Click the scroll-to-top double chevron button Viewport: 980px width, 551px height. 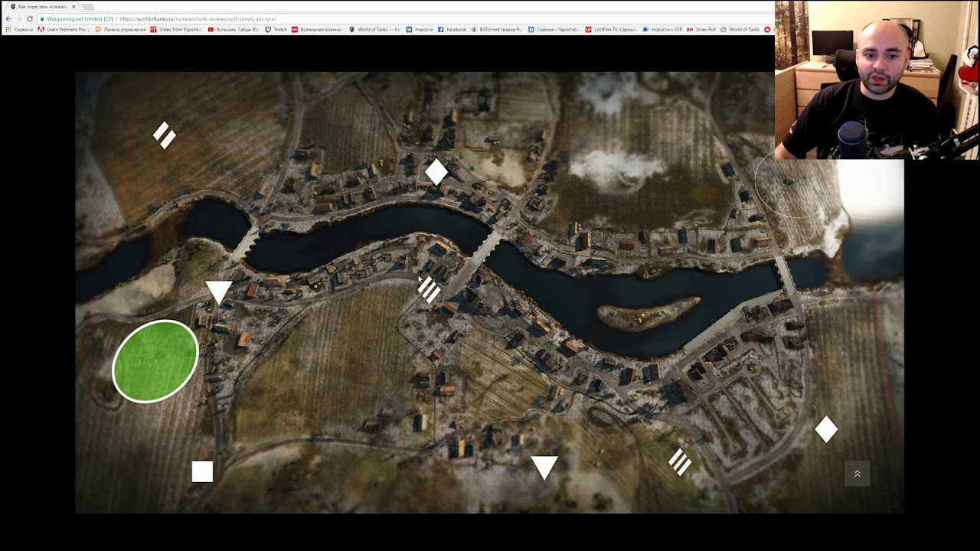point(857,474)
